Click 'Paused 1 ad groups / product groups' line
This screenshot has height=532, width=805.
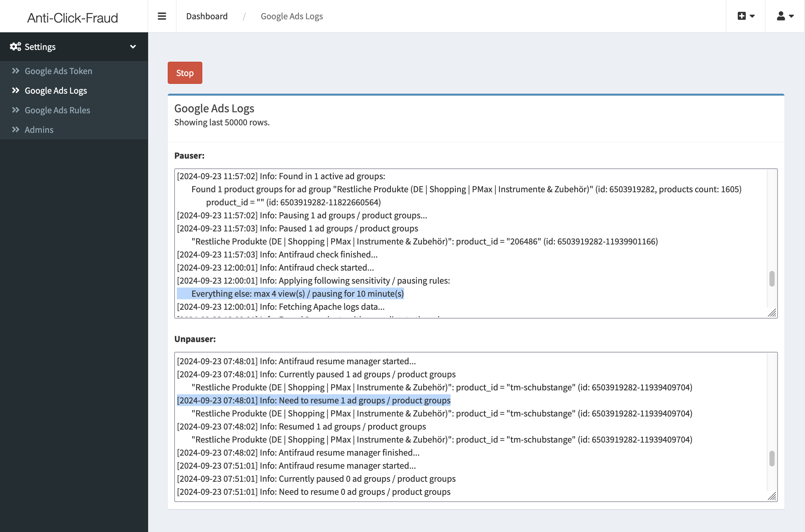(x=298, y=228)
